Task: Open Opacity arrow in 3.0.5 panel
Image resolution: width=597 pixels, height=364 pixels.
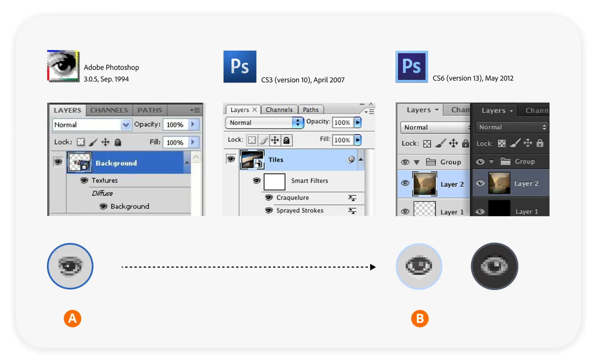Action: (x=193, y=124)
